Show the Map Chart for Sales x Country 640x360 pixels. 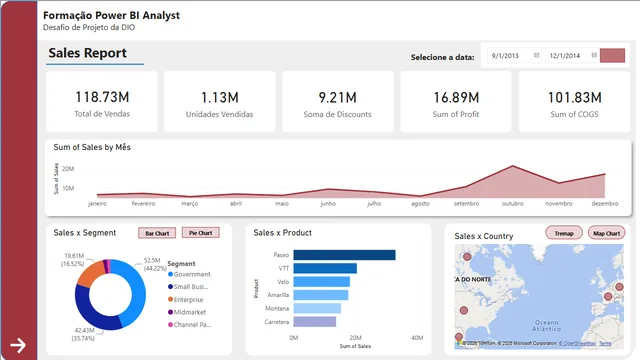[607, 233]
